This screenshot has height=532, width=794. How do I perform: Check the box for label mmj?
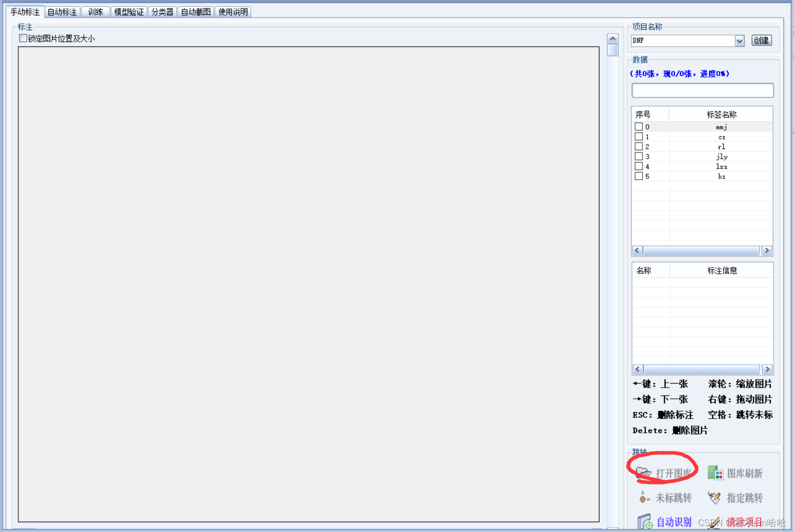click(x=639, y=127)
